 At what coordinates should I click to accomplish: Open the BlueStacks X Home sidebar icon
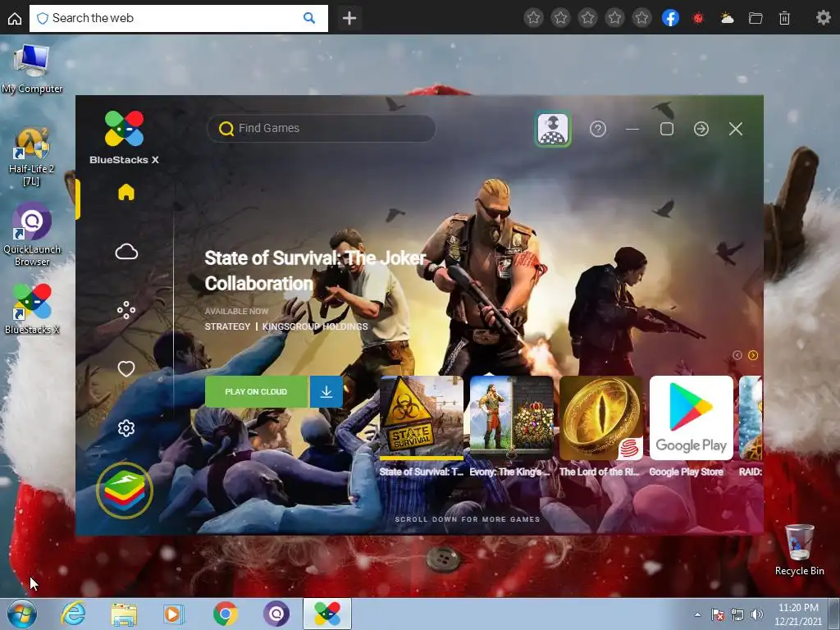point(126,192)
